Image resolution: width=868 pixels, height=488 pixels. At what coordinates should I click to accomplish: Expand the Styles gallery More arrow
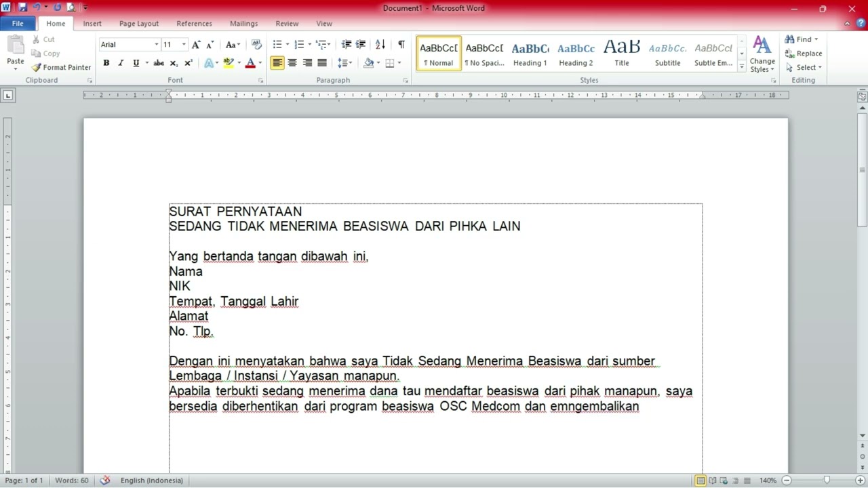pos(742,66)
